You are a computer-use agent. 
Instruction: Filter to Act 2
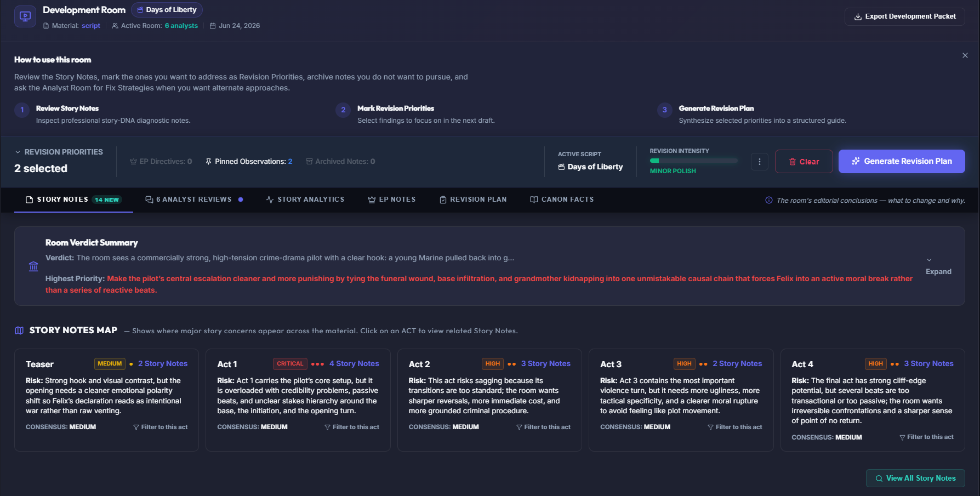(543, 427)
